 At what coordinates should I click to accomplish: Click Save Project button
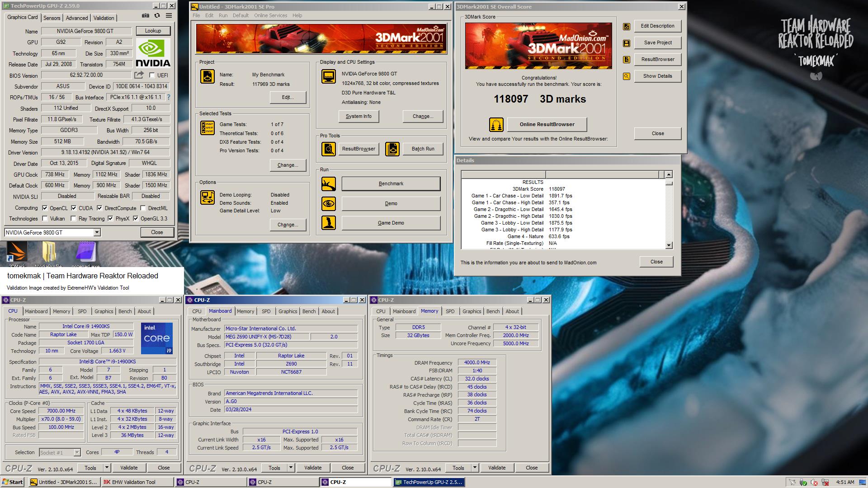(x=658, y=43)
